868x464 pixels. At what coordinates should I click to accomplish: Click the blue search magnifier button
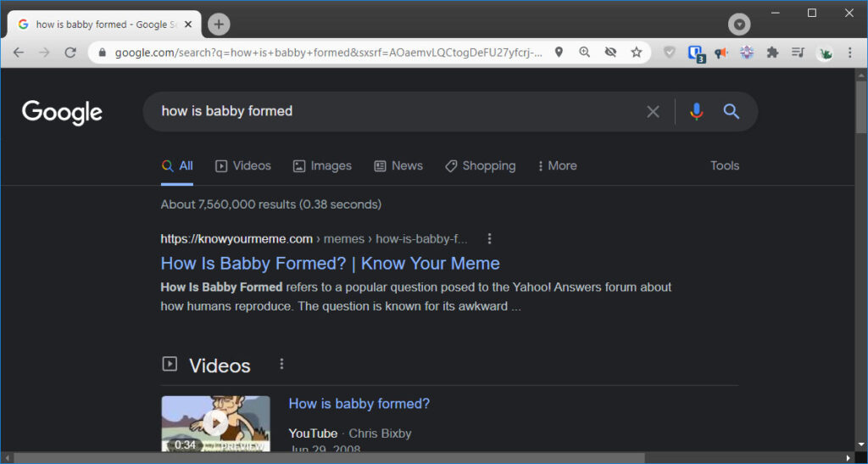coord(732,111)
